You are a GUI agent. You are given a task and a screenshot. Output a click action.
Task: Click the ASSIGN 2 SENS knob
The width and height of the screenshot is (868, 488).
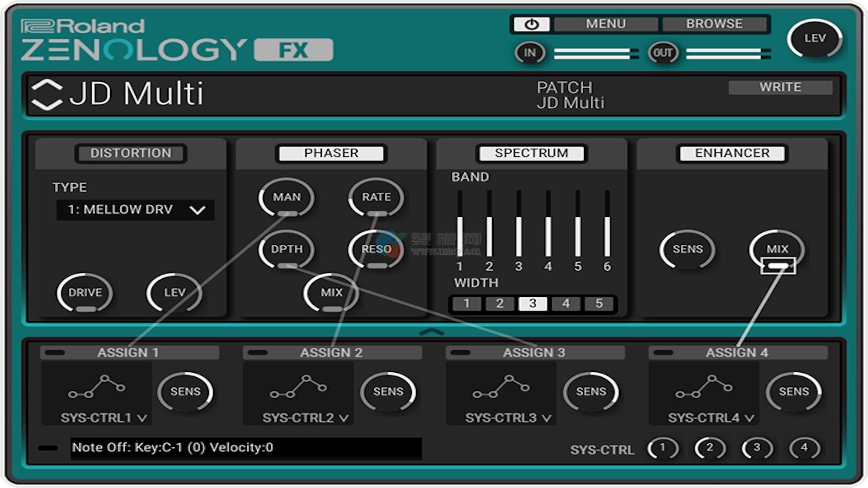388,392
